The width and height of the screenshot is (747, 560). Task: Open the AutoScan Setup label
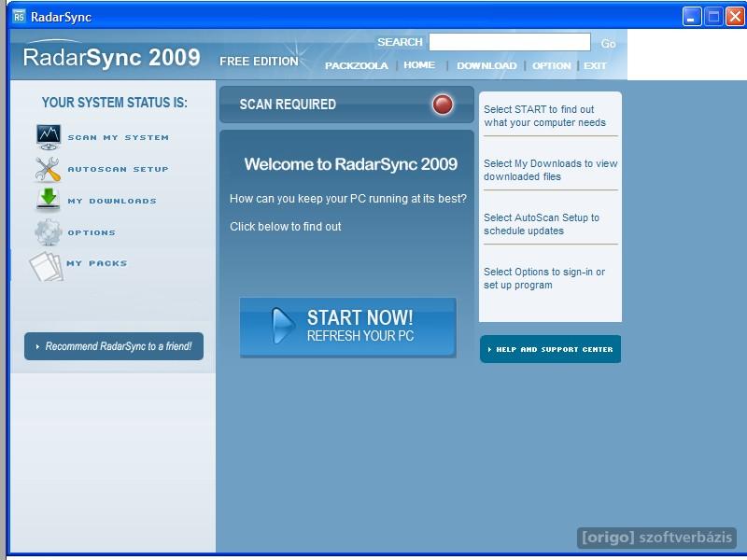point(119,169)
